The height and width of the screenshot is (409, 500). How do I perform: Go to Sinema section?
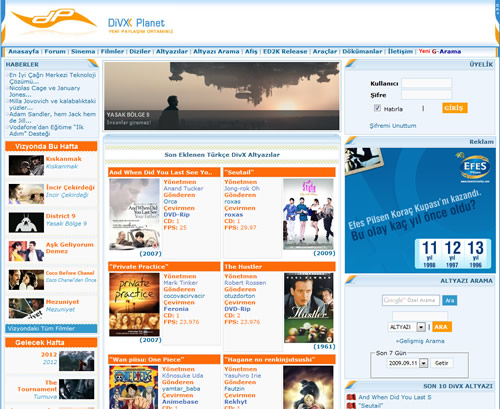pyautogui.click(x=83, y=51)
